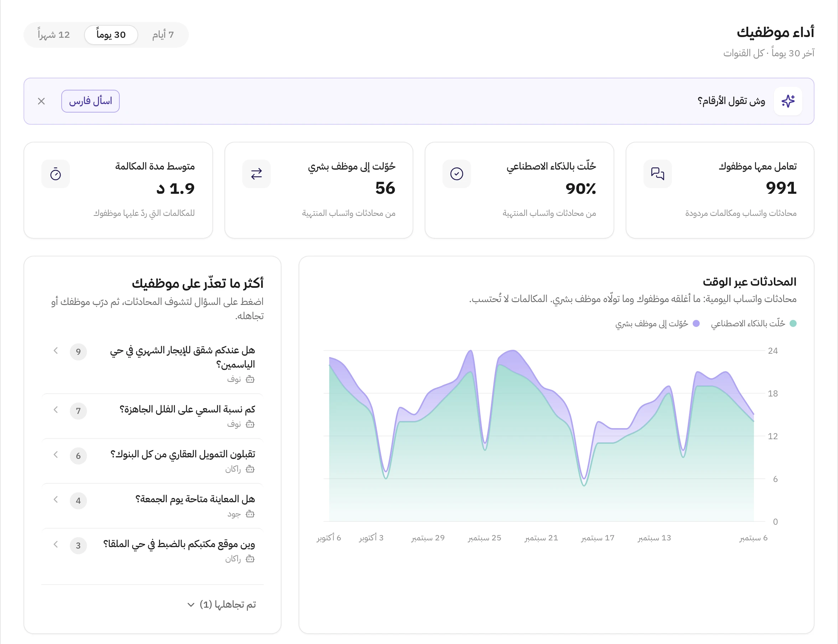Select the '30 يوماً' period tab

(111, 35)
